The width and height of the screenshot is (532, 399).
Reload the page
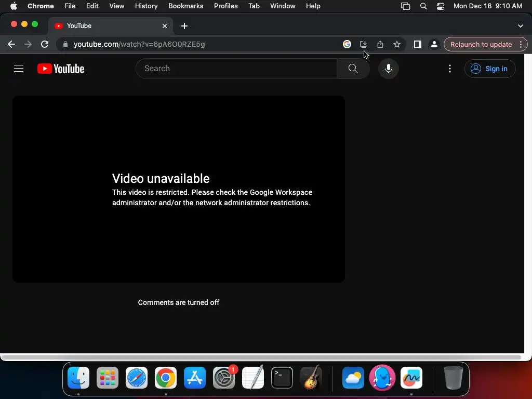coord(45,44)
